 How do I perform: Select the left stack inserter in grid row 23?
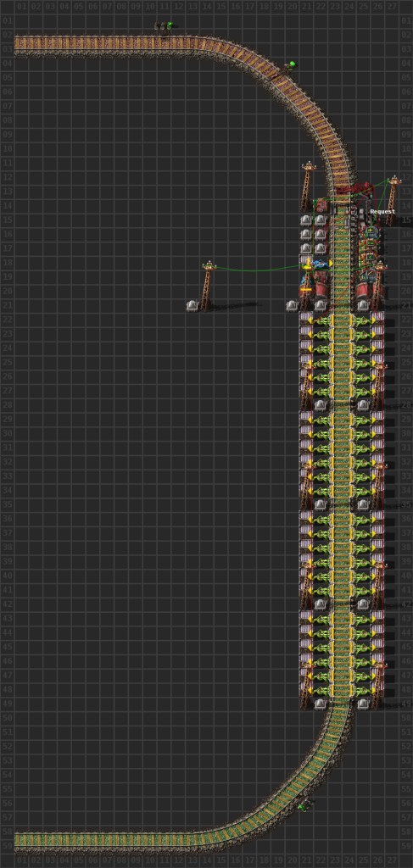[321, 334]
